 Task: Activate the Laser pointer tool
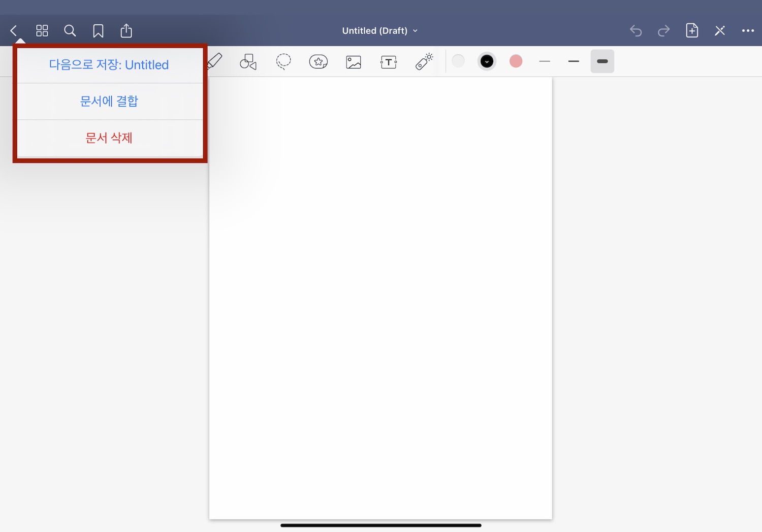click(x=424, y=61)
